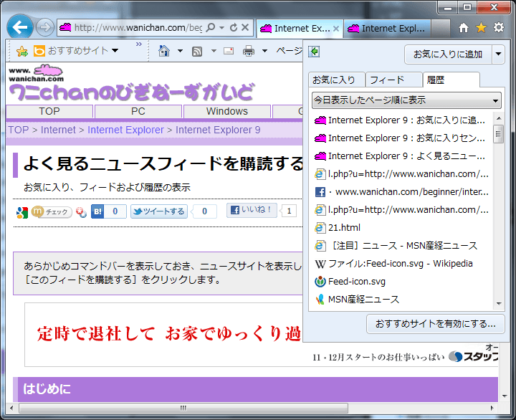Open Facebook www.wanichan.com/beginner history entry

tap(401, 191)
